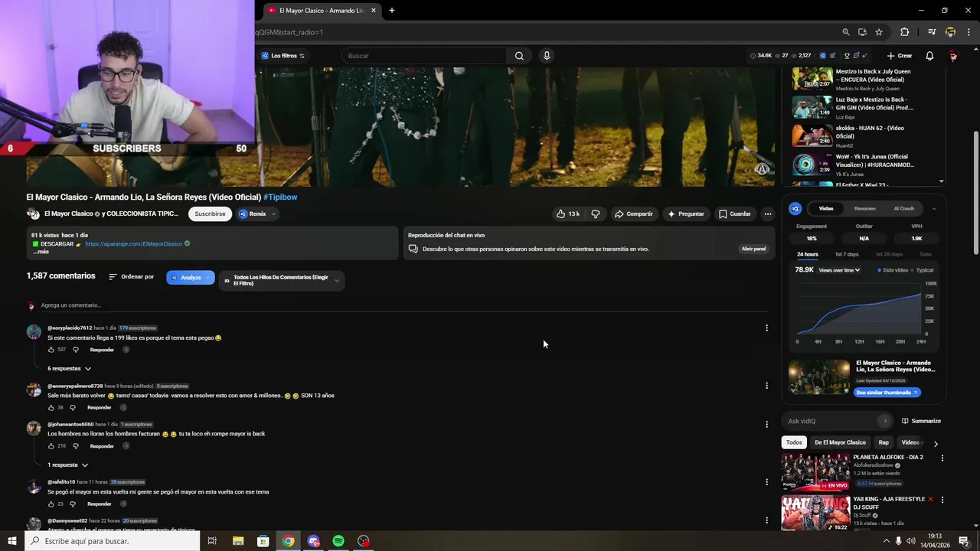Screen dimensions: 980x551
Task: Open YouTube notifications bell
Action: click(x=929, y=56)
